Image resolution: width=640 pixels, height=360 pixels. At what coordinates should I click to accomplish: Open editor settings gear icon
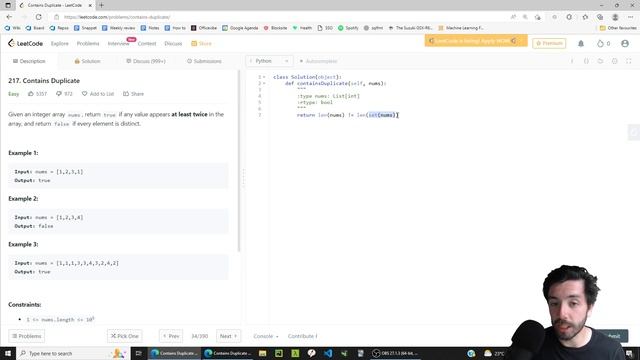(x=614, y=61)
